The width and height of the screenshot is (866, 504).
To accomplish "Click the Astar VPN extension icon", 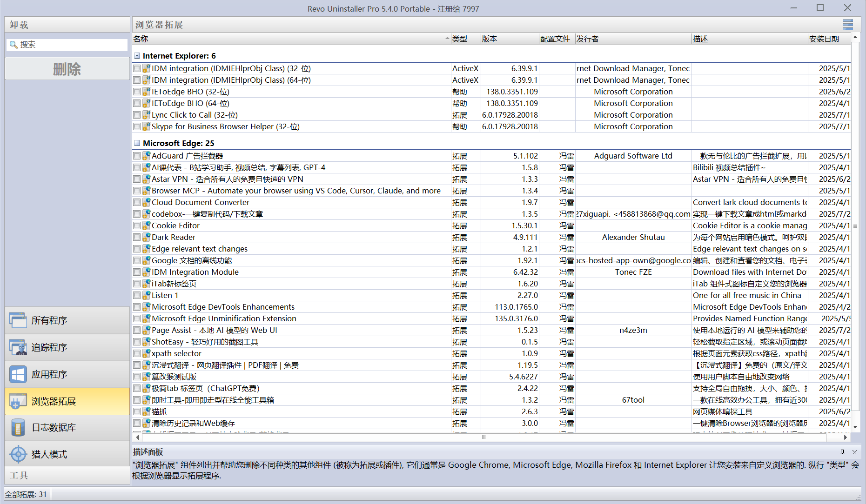I will (x=146, y=179).
